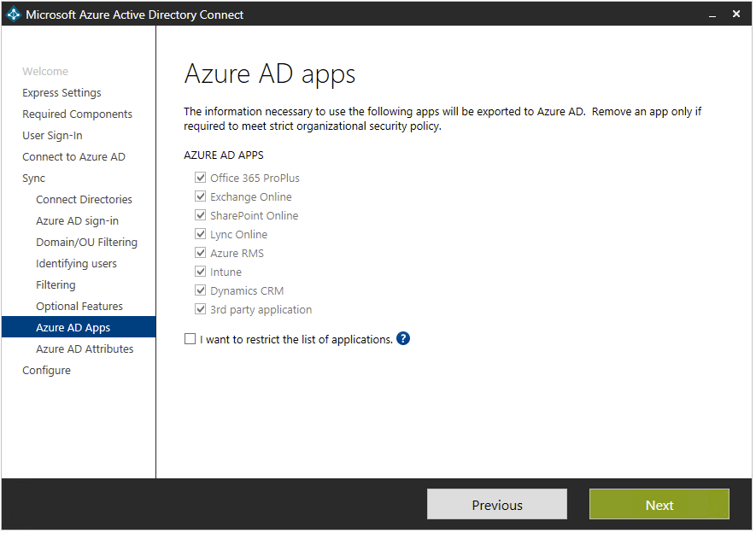
Task: Click the "Intune" label text
Action: pos(226,272)
